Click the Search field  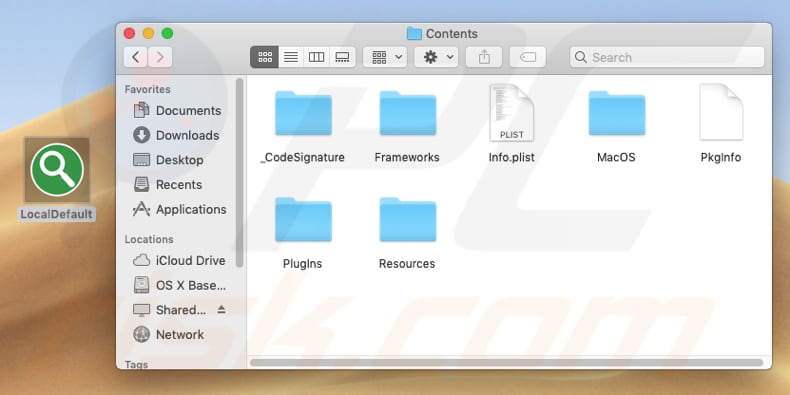(667, 57)
